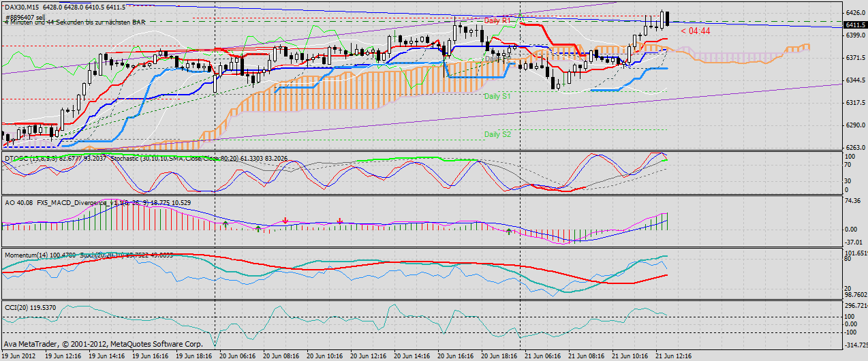868x361 pixels.
Task: Click the 19 Jun 16:16 time label
Action: (150, 356)
